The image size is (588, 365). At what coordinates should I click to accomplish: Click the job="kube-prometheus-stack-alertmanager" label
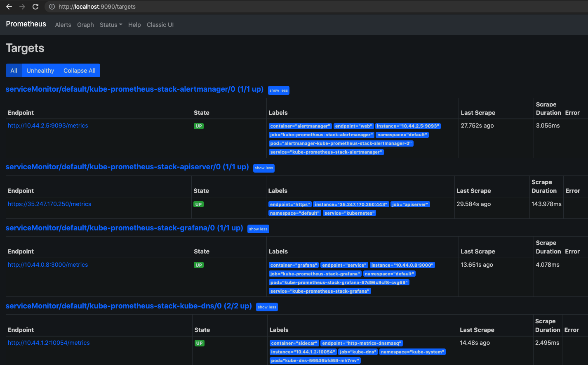322,135
